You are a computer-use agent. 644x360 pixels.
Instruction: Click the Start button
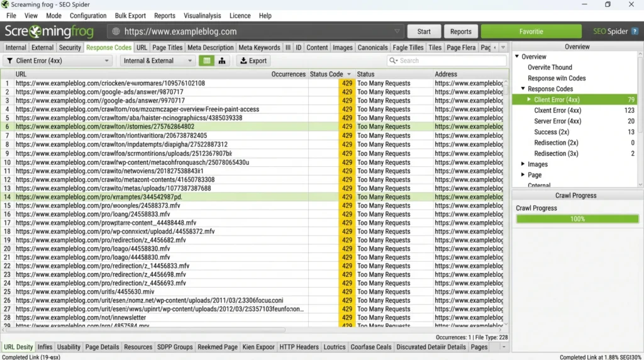tap(424, 31)
